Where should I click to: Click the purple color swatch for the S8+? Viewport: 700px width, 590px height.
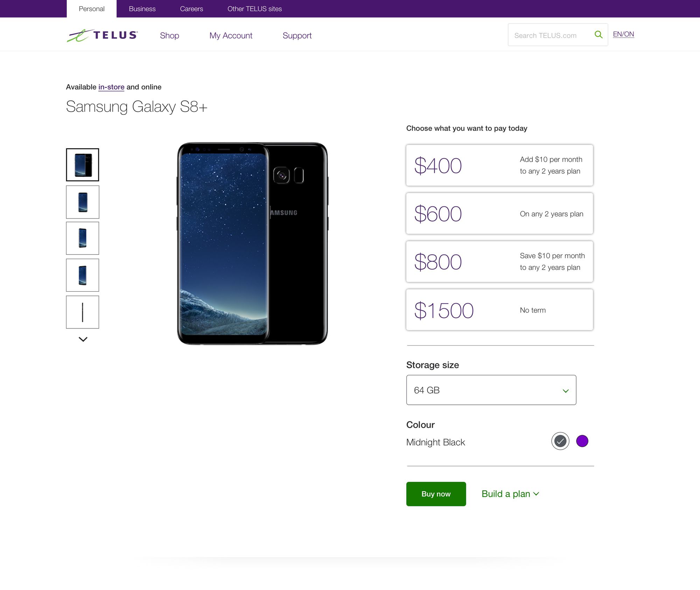pos(582,441)
